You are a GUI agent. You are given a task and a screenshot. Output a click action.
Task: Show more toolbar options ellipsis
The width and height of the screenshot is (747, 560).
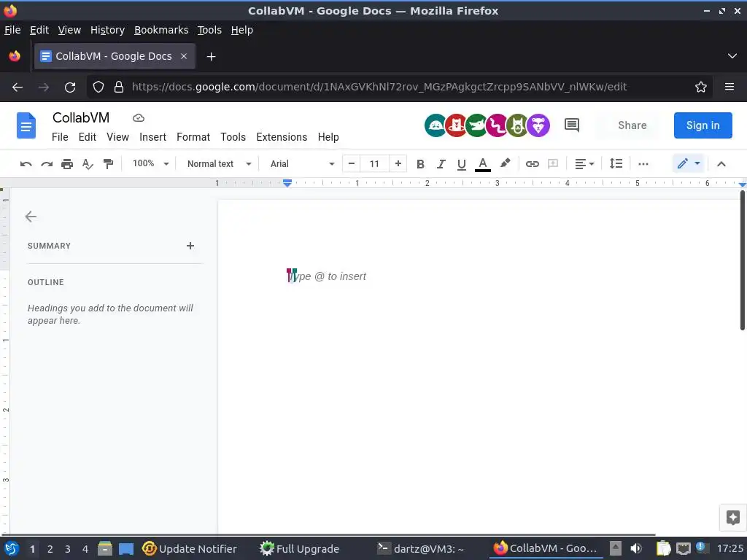coord(643,164)
